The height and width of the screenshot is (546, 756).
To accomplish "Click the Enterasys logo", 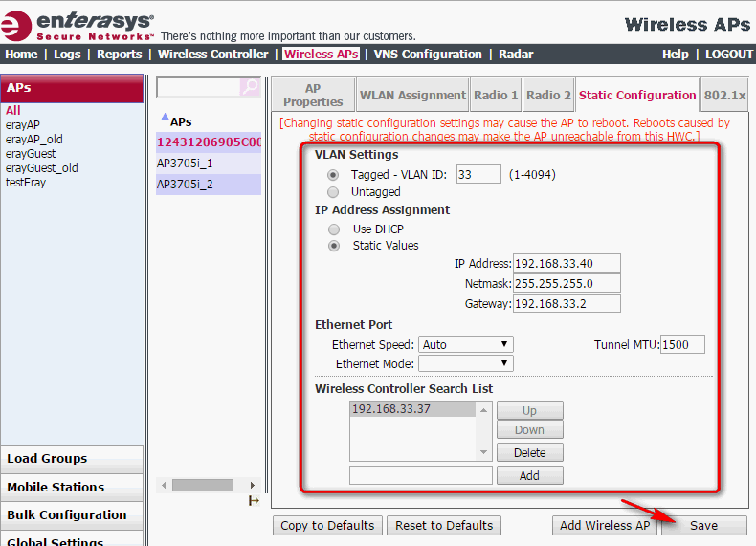I will click(x=78, y=26).
